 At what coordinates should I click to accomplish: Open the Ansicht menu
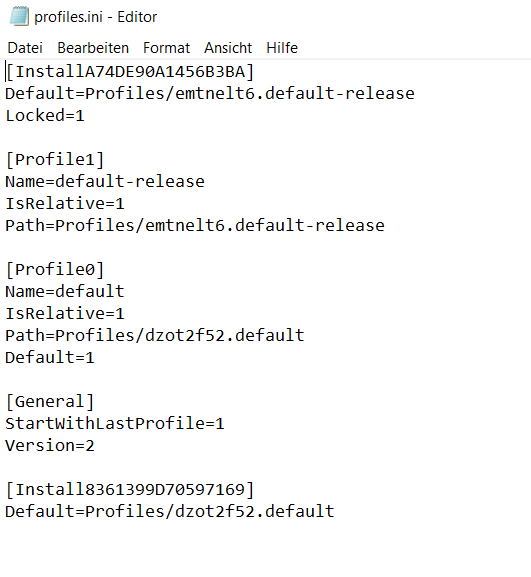(228, 48)
